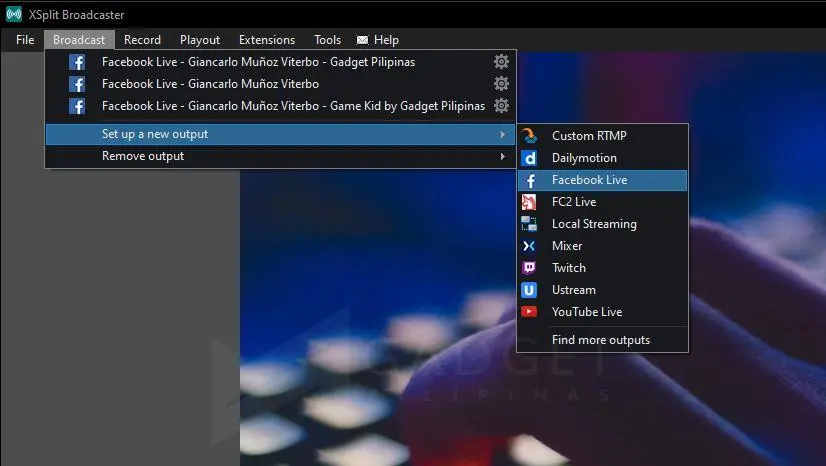
Task: Click the Mixer icon
Action: pyautogui.click(x=529, y=246)
